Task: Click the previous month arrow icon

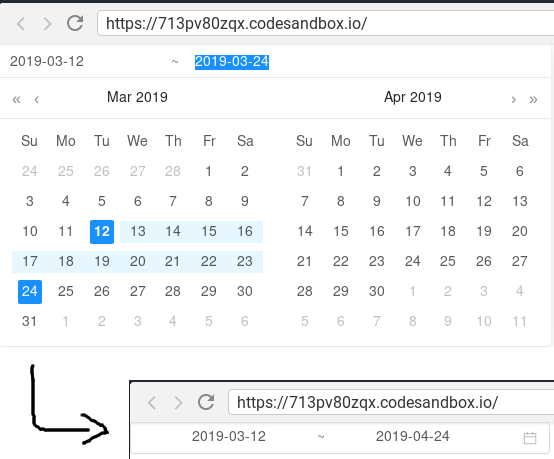Action: (x=36, y=99)
